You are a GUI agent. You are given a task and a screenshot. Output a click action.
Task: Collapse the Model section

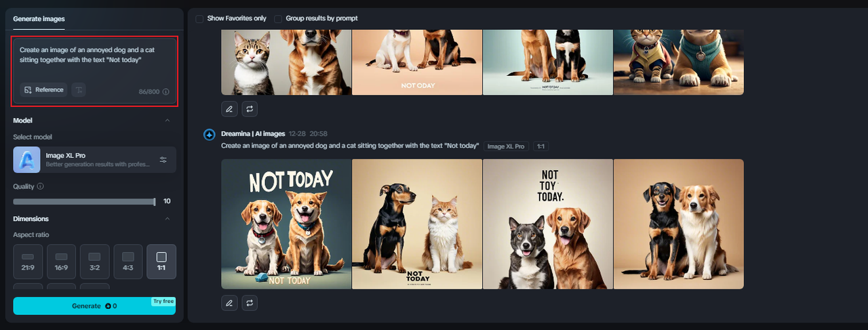167,121
